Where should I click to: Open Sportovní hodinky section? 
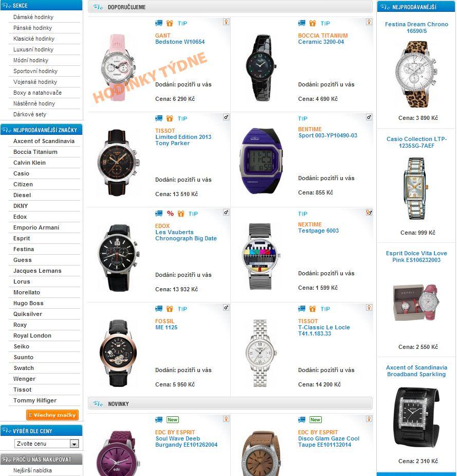(x=35, y=71)
